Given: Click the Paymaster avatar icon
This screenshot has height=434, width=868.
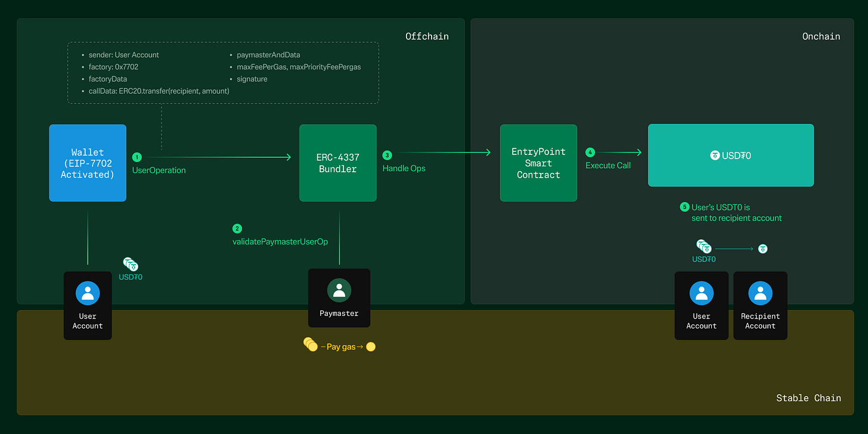Looking at the screenshot, I should tap(339, 290).
